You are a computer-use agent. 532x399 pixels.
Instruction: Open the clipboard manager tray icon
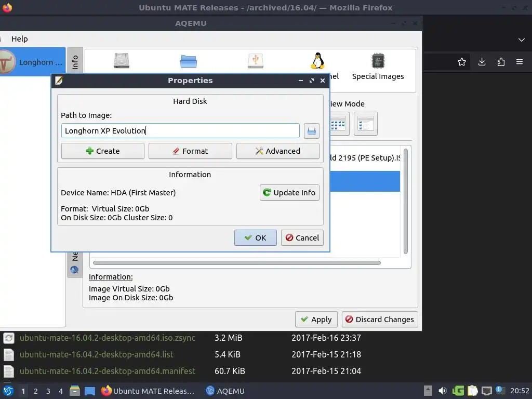click(473, 391)
